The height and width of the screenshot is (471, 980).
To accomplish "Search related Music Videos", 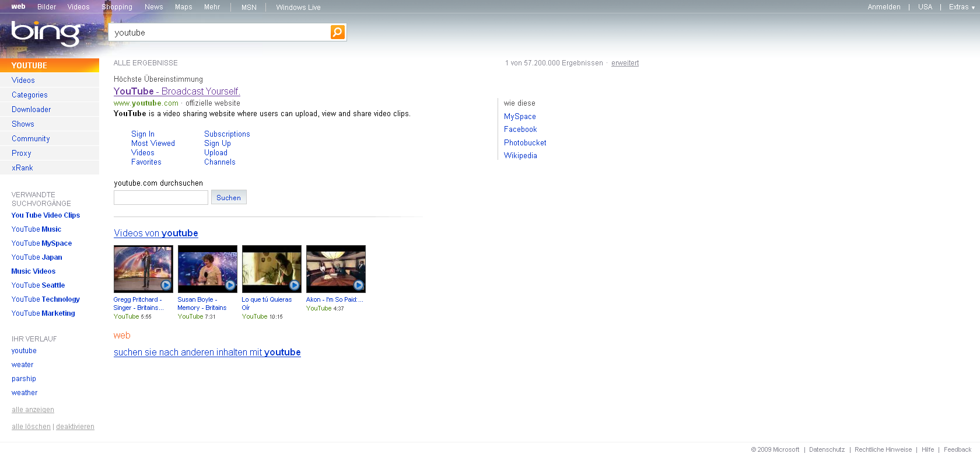I will [x=33, y=271].
